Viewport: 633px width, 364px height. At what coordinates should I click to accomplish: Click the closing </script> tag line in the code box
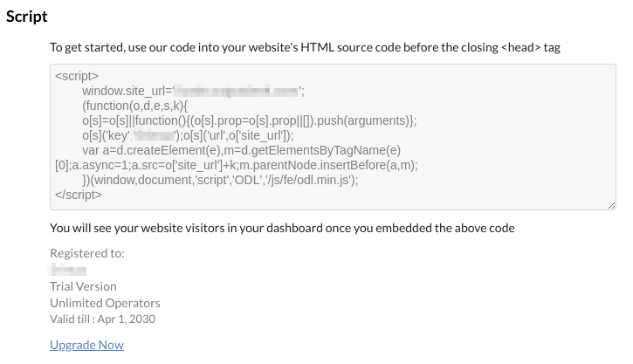click(x=79, y=195)
